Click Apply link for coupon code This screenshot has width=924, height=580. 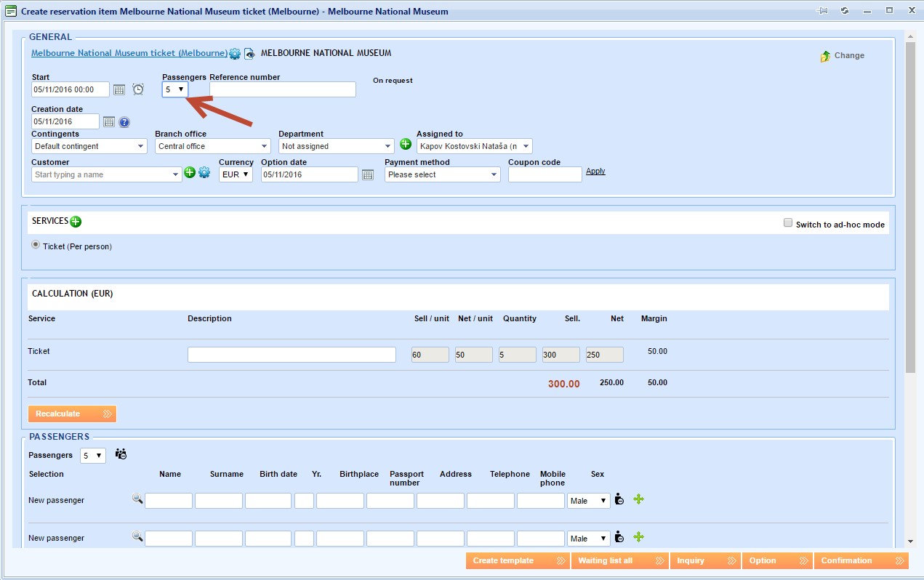point(595,172)
